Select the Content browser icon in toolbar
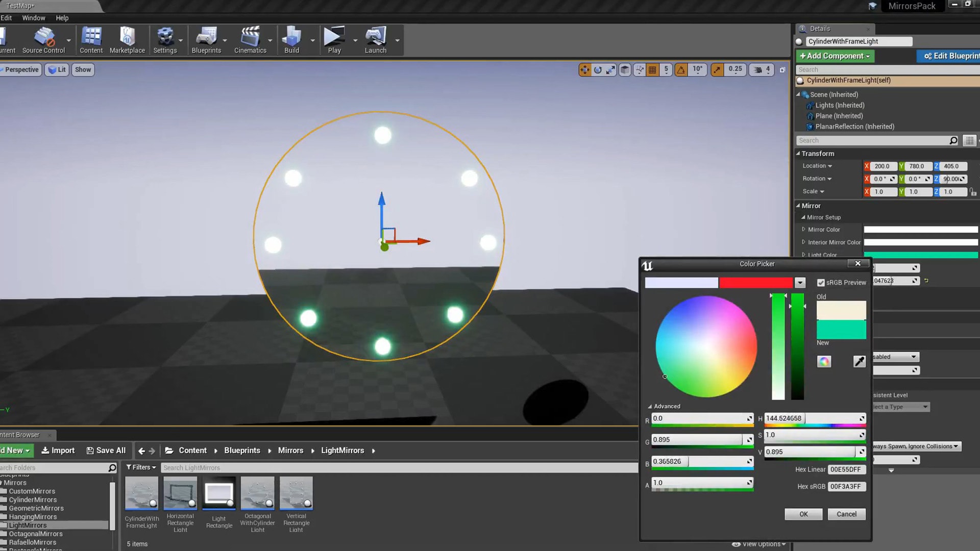The height and width of the screenshot is (551, 980). 91,40
